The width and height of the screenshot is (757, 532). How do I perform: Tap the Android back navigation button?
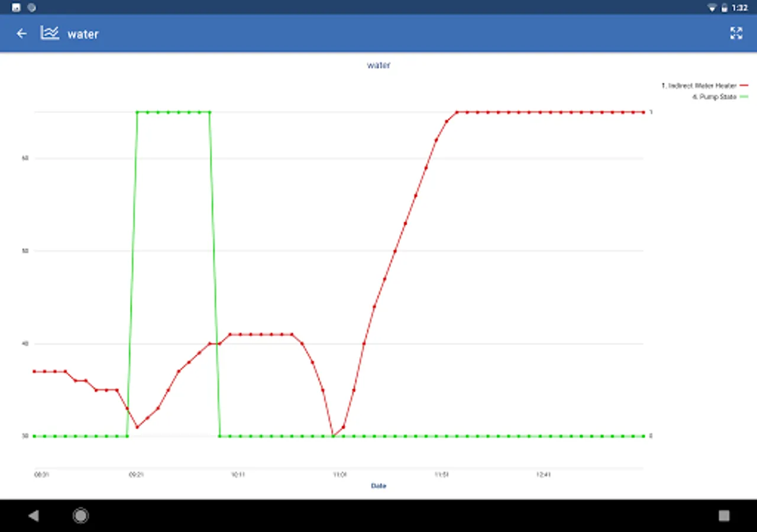point(34,515)
